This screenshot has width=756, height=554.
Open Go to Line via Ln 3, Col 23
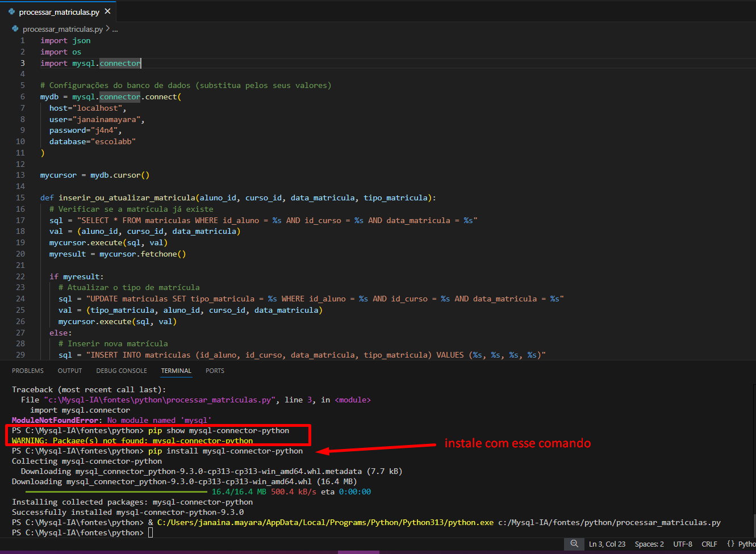coord(607,544)
